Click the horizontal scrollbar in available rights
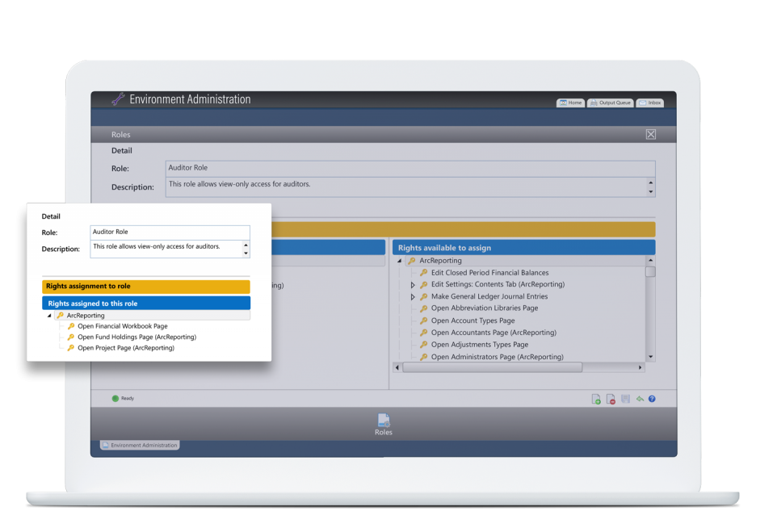777x532 pixels. [492, 367]
